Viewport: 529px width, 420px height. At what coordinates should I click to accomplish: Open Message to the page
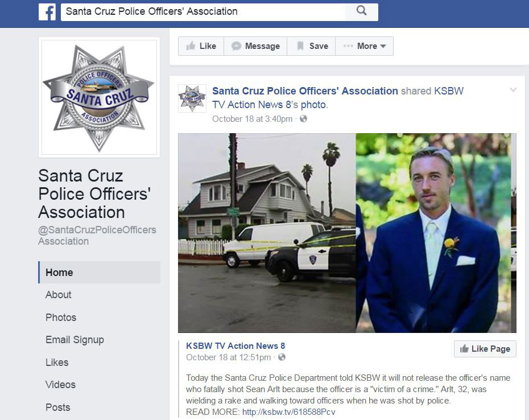pos(255,46)
